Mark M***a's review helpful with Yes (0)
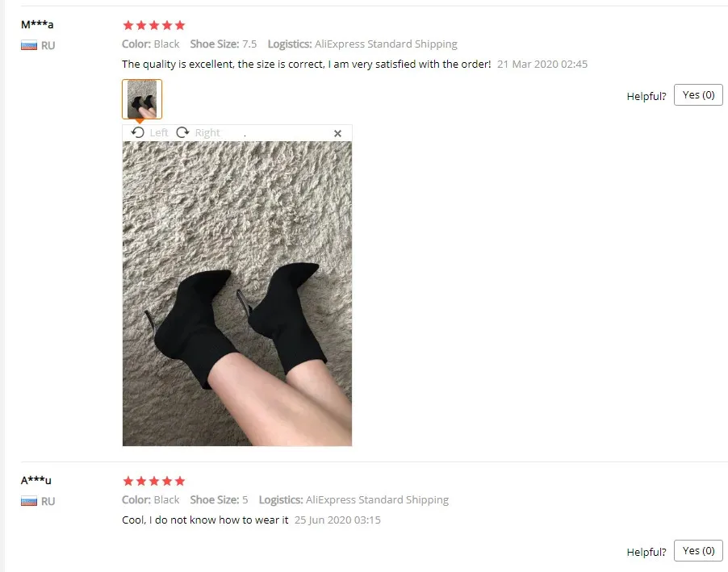The height and width of the screenshot is (572, 728). click(698, 94)
